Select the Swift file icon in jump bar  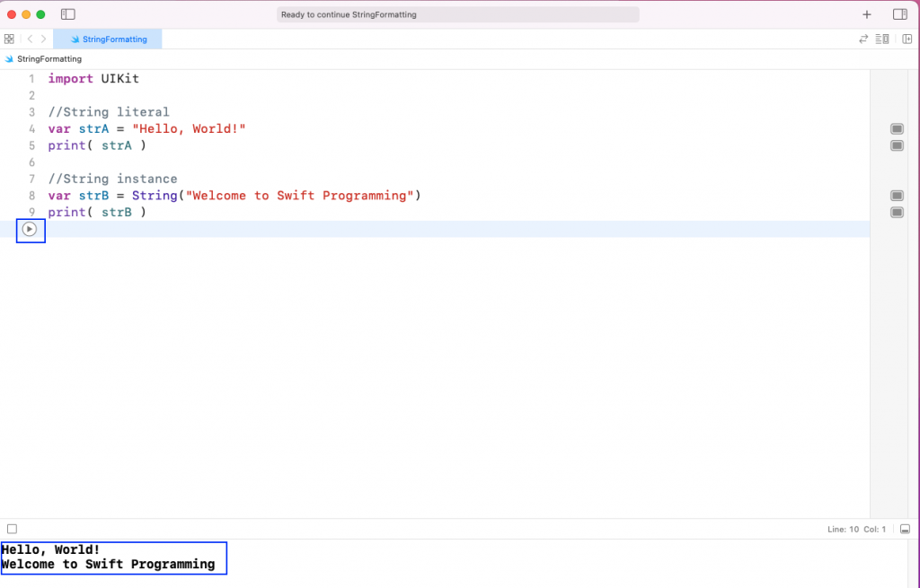[9, 58]
